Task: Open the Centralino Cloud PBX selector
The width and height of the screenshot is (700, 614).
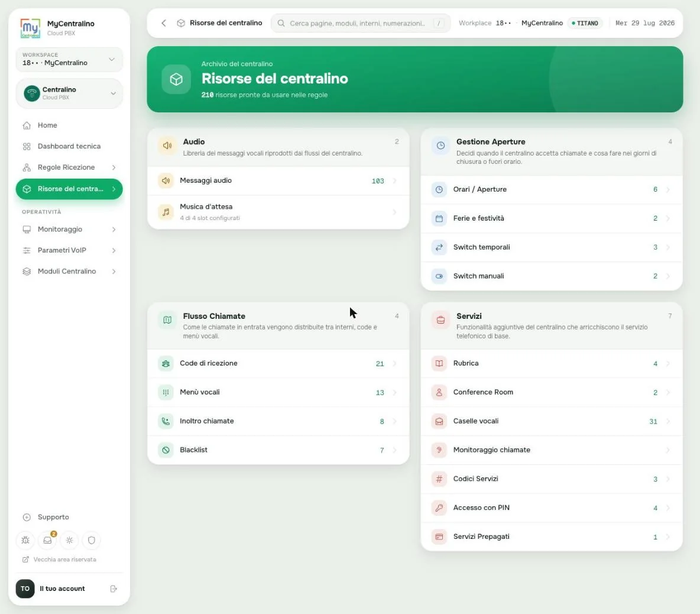Action: [x=69, y=93]
